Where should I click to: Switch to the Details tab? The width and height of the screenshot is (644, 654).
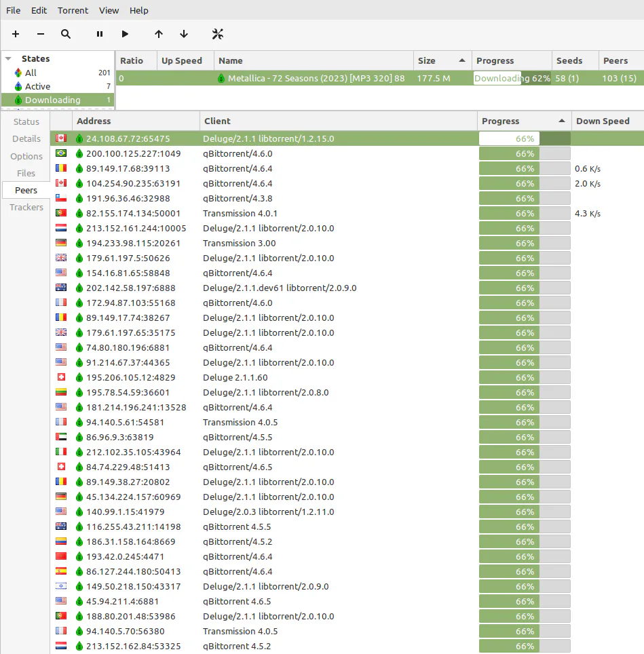point(26,139)
